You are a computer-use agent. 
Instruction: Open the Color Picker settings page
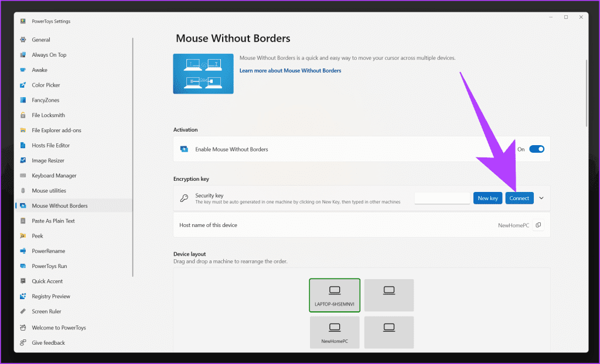[74, 85]
